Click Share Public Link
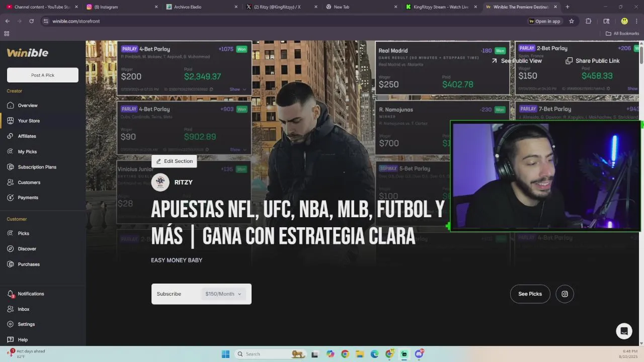644x362 pixels. [593, 61]
